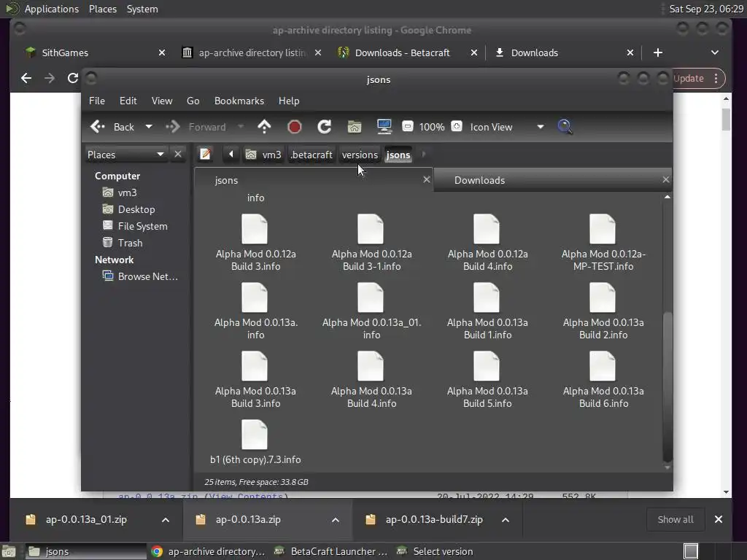The image size is (747, 560).
Task: Navigate to versions in the path bar
Action: (x=360, y=155)
